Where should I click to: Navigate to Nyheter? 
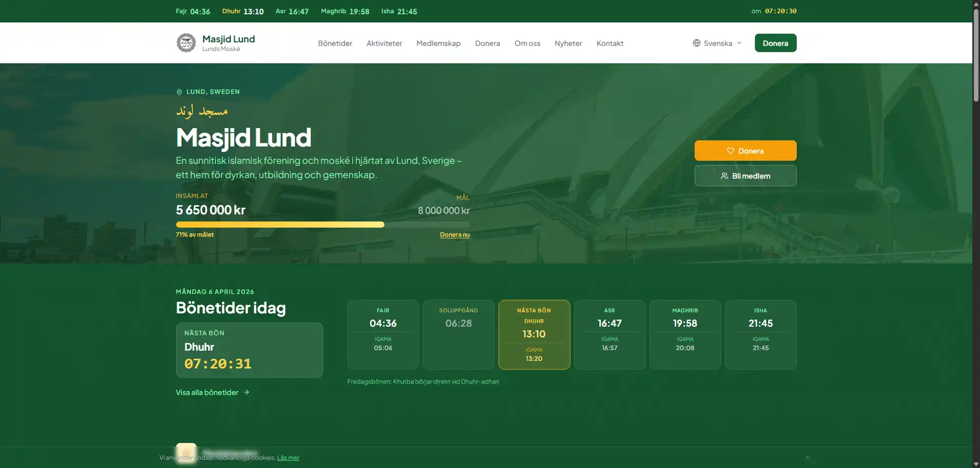(569, 43)
